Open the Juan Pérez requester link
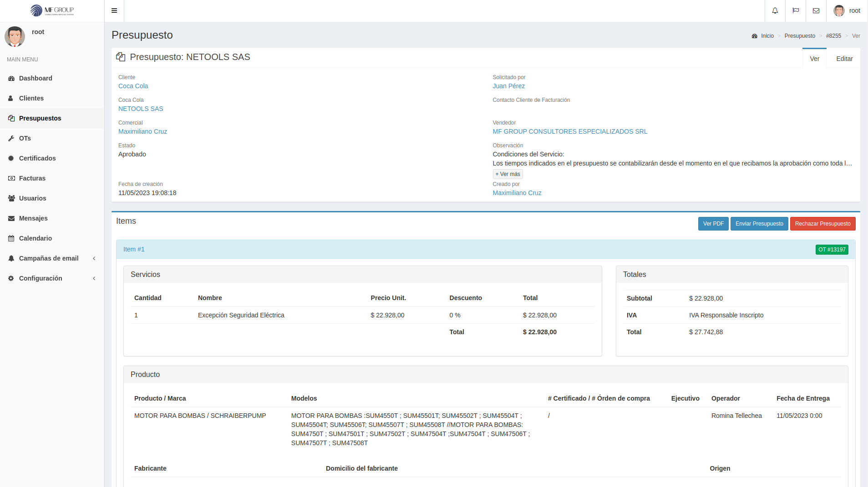 click(508, 86)
